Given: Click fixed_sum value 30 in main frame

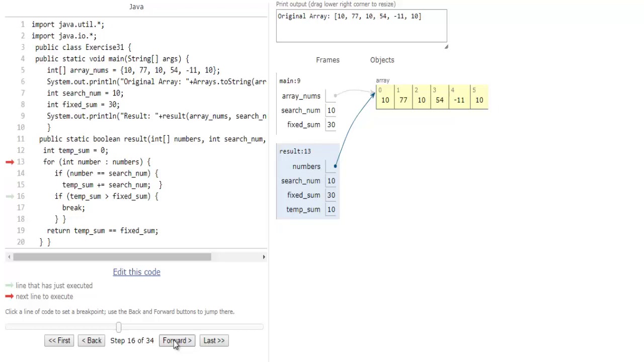Looking at the screenshot, I should 331,125.
